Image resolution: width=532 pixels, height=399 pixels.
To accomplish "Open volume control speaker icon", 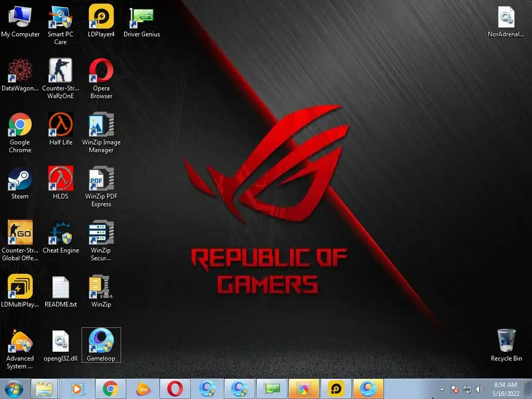I will [480, 389].
